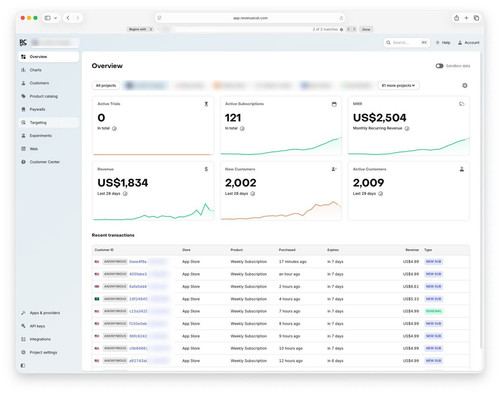Click the person icon on Active Customers

462,169
